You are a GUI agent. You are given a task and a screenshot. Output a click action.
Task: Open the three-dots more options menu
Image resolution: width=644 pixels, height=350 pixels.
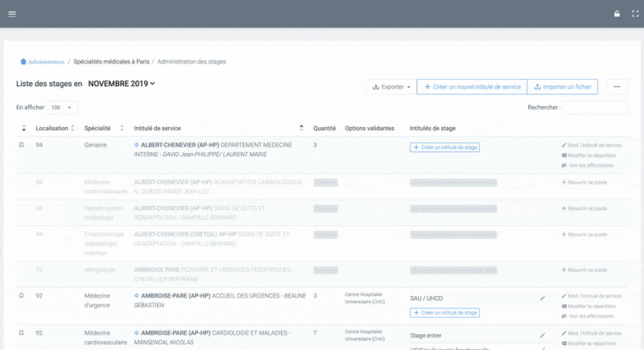click(617, 87)
